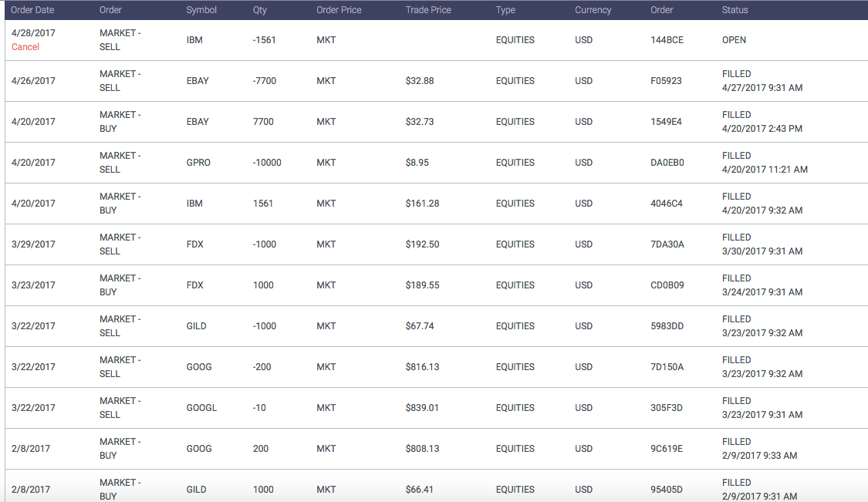Cancel the open IBM sell order
Viewport: 868px width, 502px height.
tap(25, 47)
